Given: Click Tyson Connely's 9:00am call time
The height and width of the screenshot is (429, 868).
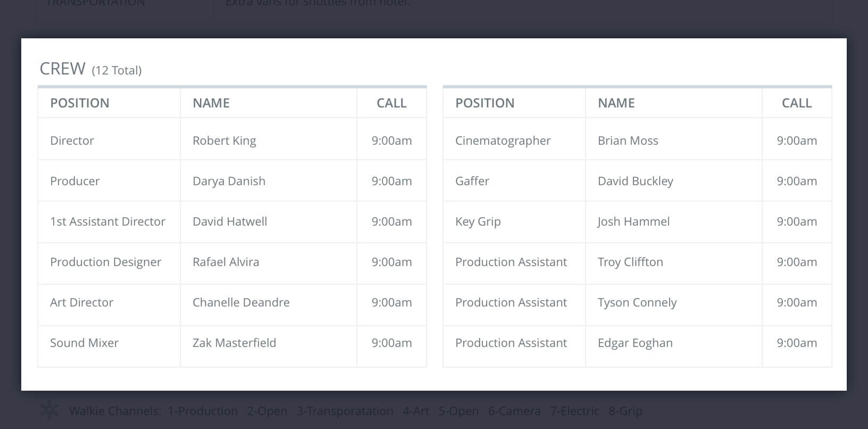Looking at the screenshot, I should [x=796, y=302].
